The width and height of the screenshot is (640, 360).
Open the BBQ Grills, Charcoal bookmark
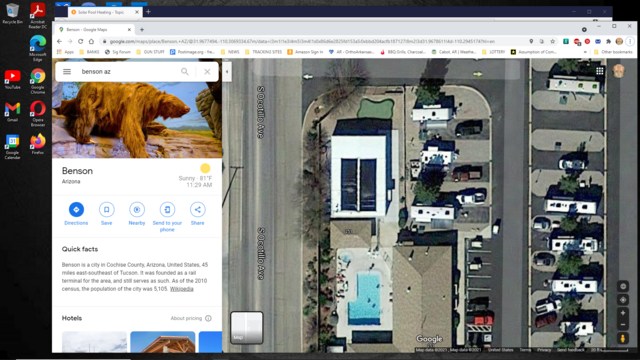403,52
